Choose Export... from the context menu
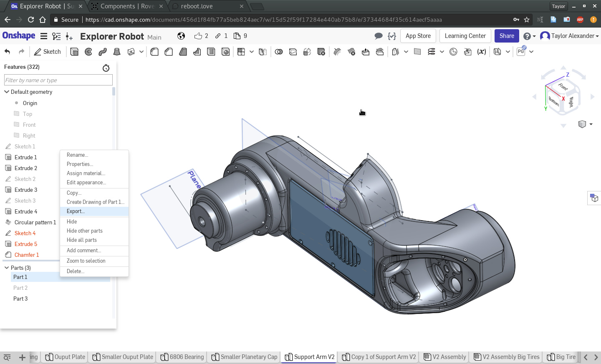This screenshot has height=364, width=601. (76, 211)
